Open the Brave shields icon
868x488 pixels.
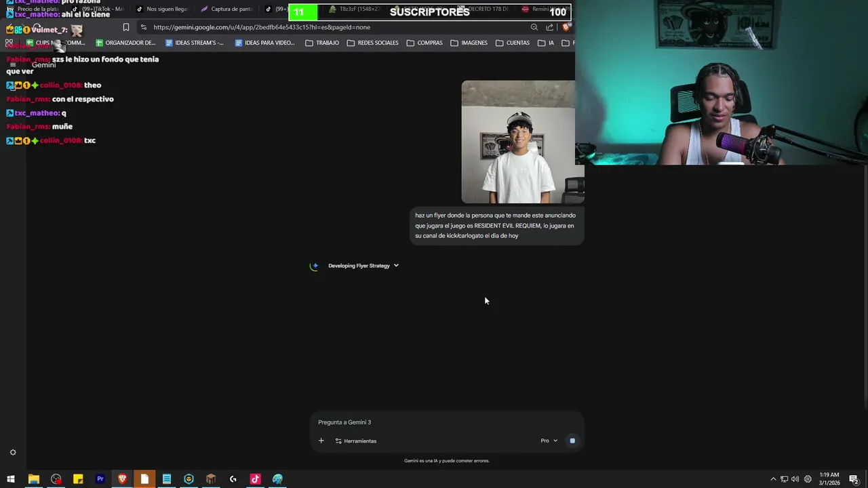point(566,27)
